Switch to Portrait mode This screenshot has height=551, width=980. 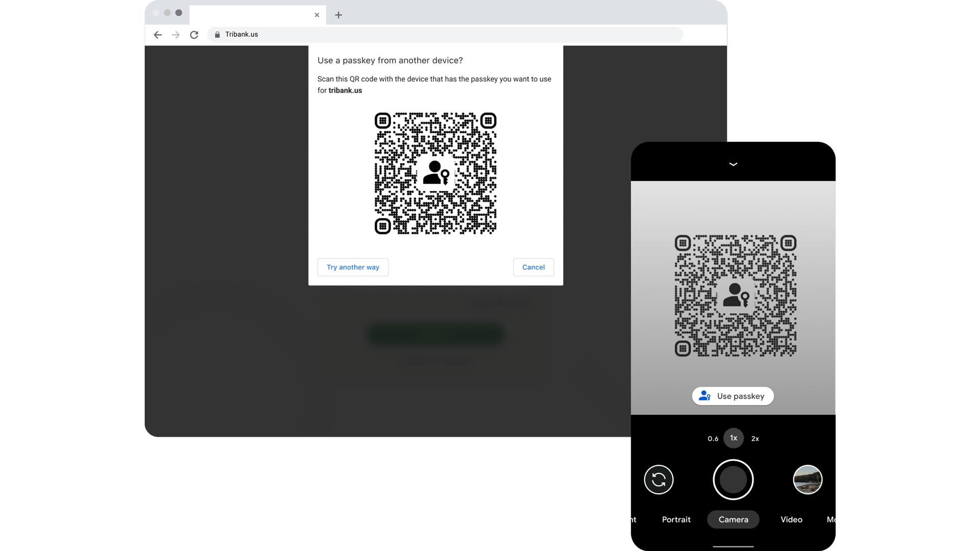click(x=676, y=519)
